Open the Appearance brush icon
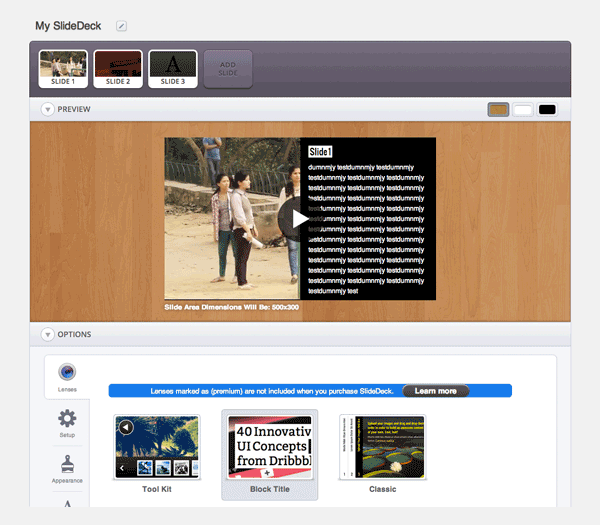Image resolution: width=600 pixels, height=525 pixels. [67, 464]
